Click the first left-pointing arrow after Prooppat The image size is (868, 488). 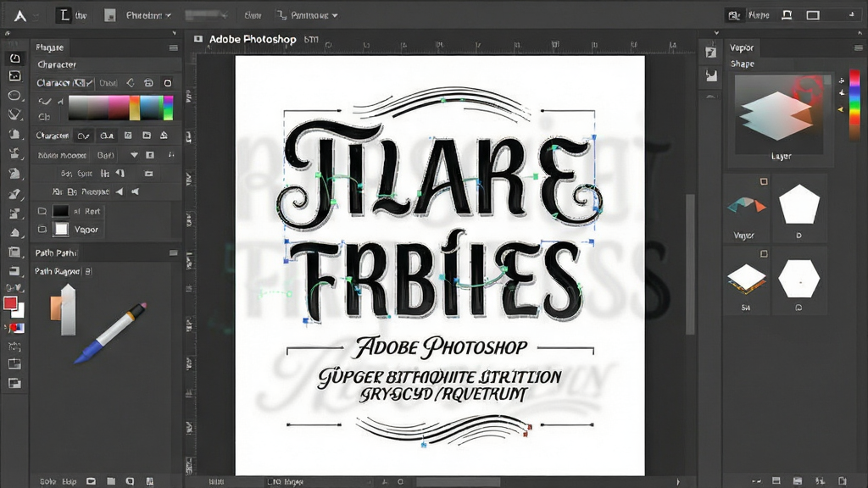coord(120,192)
